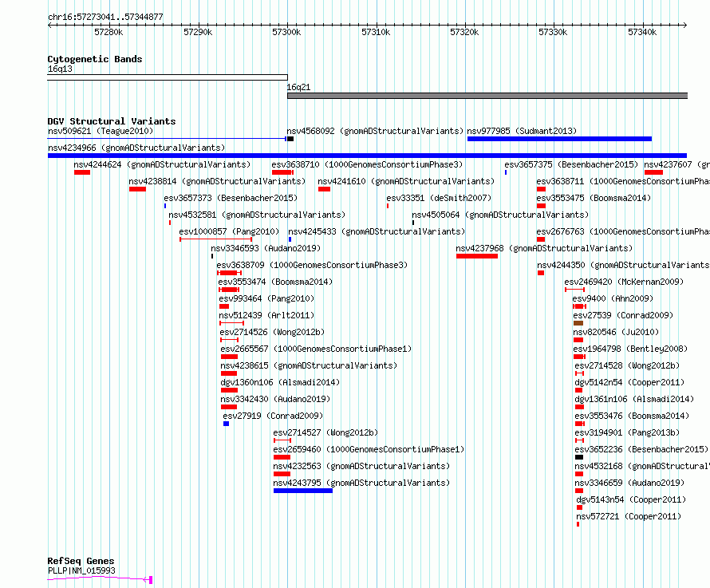This screenshot has width=710, height=588.
Task: Click nsv572721 (Cooper2011) label
Action: tap(629, 516)
